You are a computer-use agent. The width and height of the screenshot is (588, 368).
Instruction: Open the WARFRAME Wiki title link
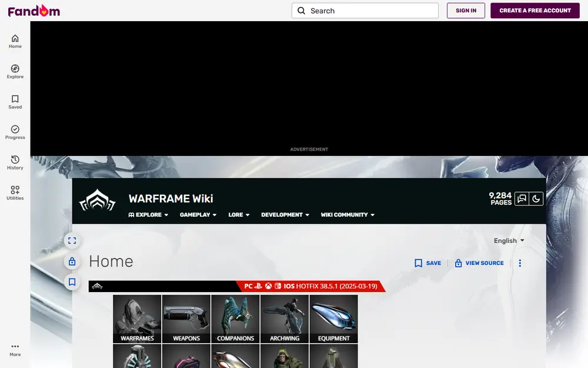tap(171, 198)
